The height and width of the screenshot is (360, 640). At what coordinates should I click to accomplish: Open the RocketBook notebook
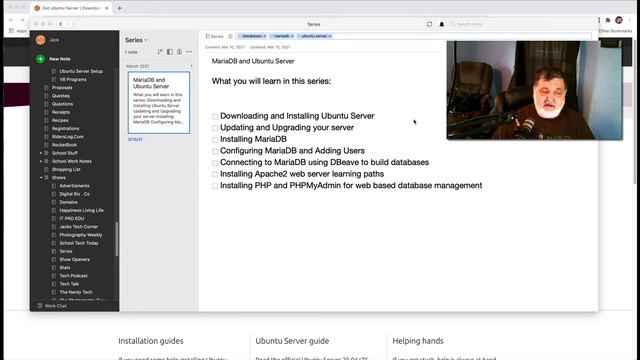[x=64, y=145]
